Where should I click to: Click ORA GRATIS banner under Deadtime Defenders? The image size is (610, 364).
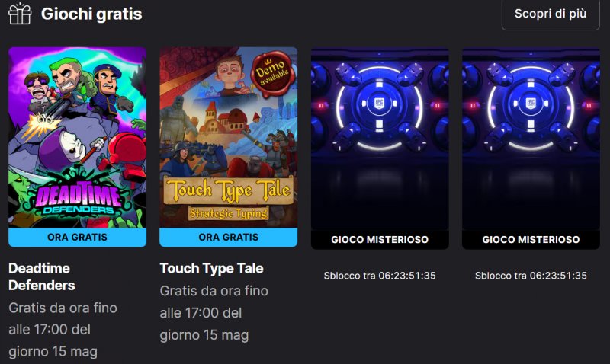click(x=78, y=238)
